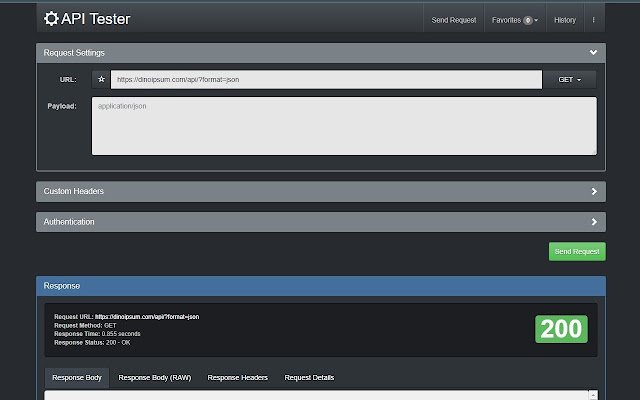Switch to the Response Headers tab

[238, 378]
